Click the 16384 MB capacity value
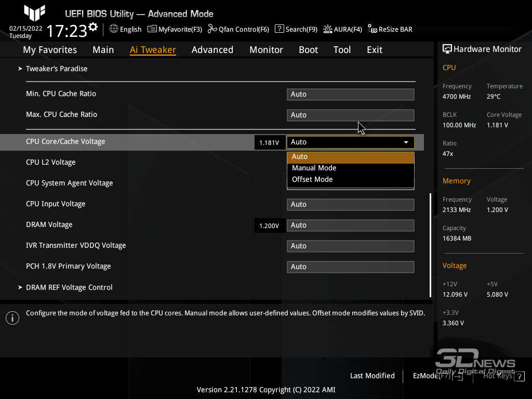The image size is (532, 399). (x=457, y=238)
